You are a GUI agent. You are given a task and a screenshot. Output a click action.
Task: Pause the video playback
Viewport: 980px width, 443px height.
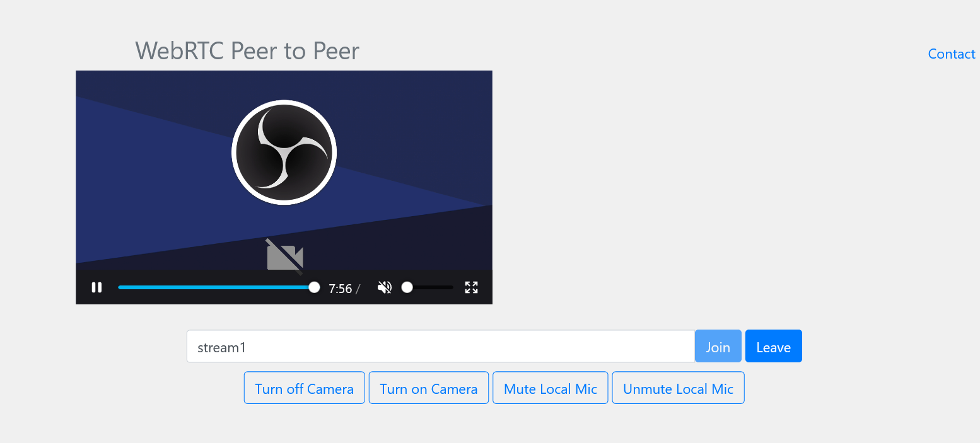click(96, 287)
